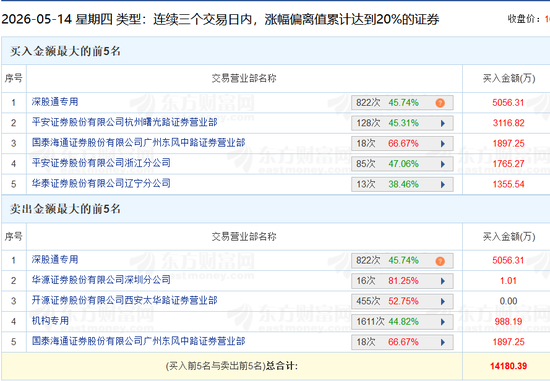Open 平安证券股份有限公司杭州曙光路证券营业部 link
Viewport: 550px width, 381px height.
125,122
